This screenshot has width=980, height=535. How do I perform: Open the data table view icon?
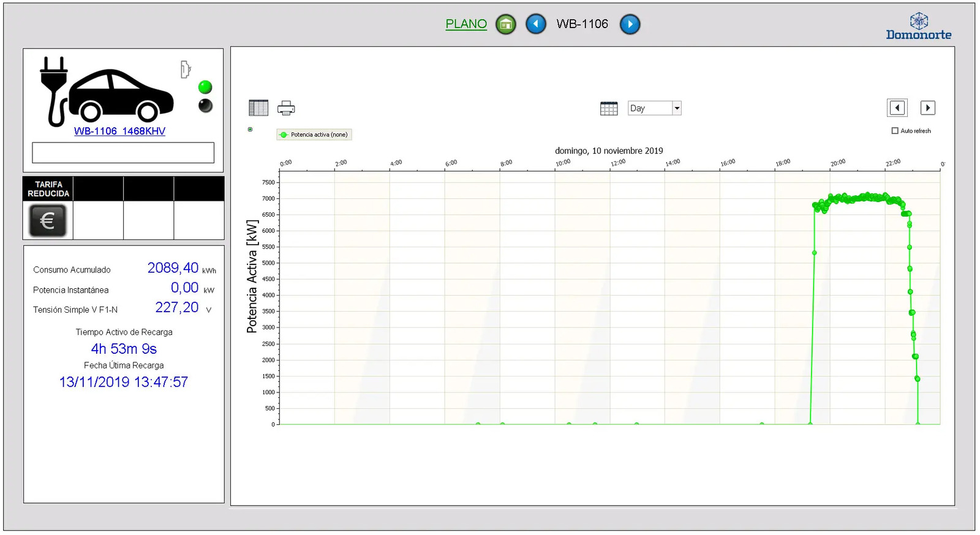[x=258, y=108]
